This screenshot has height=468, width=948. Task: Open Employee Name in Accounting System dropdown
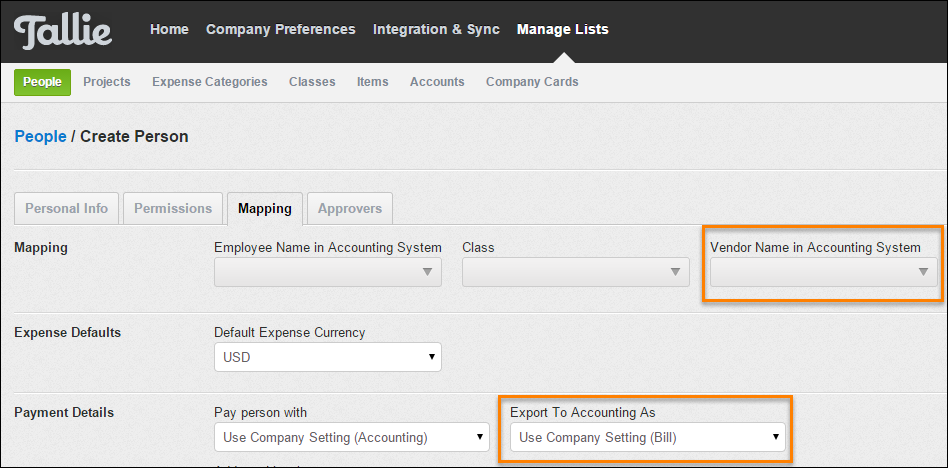pyautogui.click(x=328, y=272)
